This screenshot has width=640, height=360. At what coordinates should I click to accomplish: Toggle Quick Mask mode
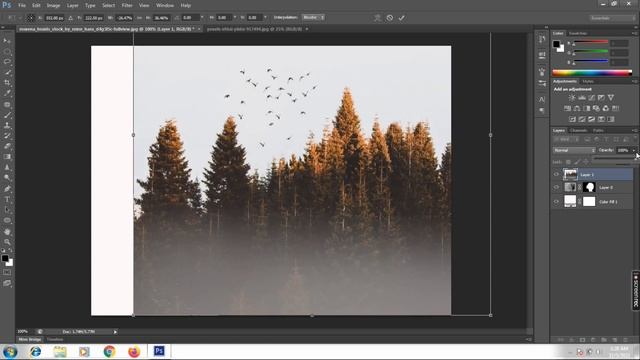pos(7,272)
